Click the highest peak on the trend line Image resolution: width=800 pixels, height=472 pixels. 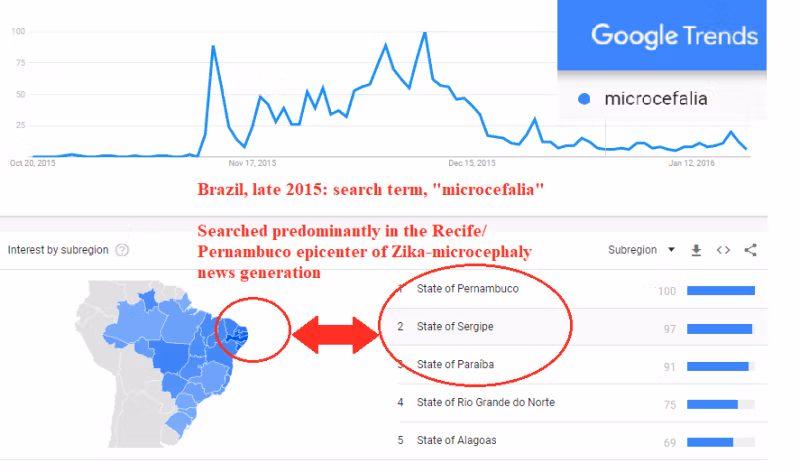point(425,33)
